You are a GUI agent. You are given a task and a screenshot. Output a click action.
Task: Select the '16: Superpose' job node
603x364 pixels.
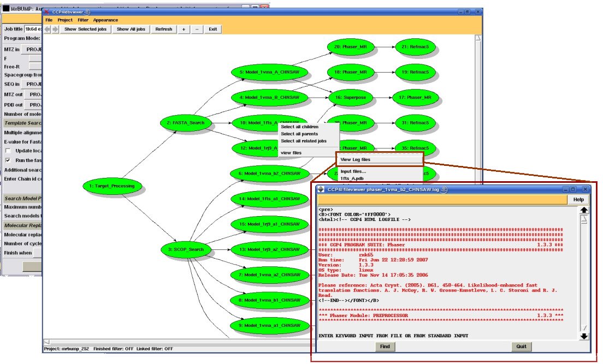[350, 98]
